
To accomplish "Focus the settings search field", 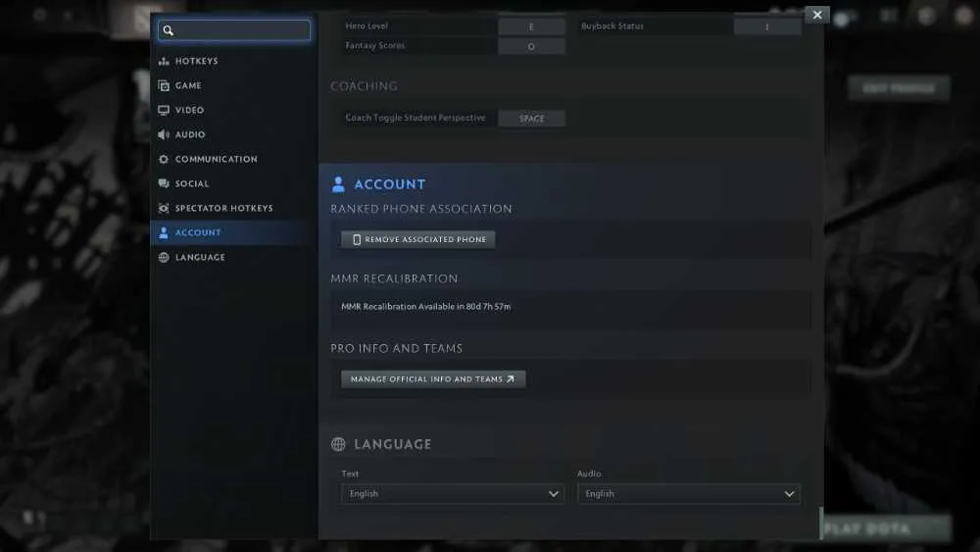I will [x=234, y=30].
